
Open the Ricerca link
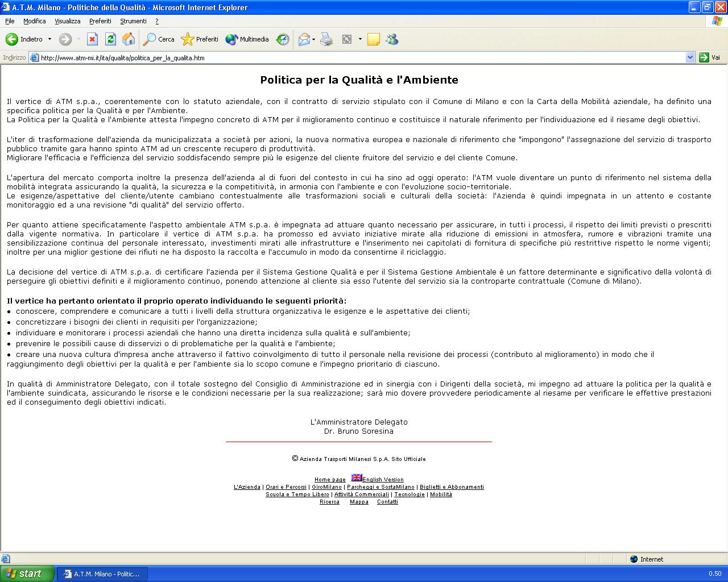click(x=329, y=502)
